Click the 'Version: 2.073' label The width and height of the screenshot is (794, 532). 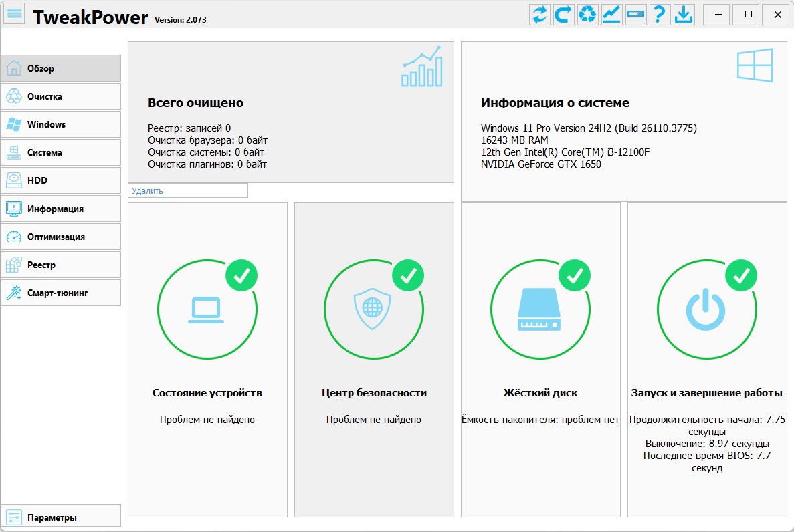point(180,20)
